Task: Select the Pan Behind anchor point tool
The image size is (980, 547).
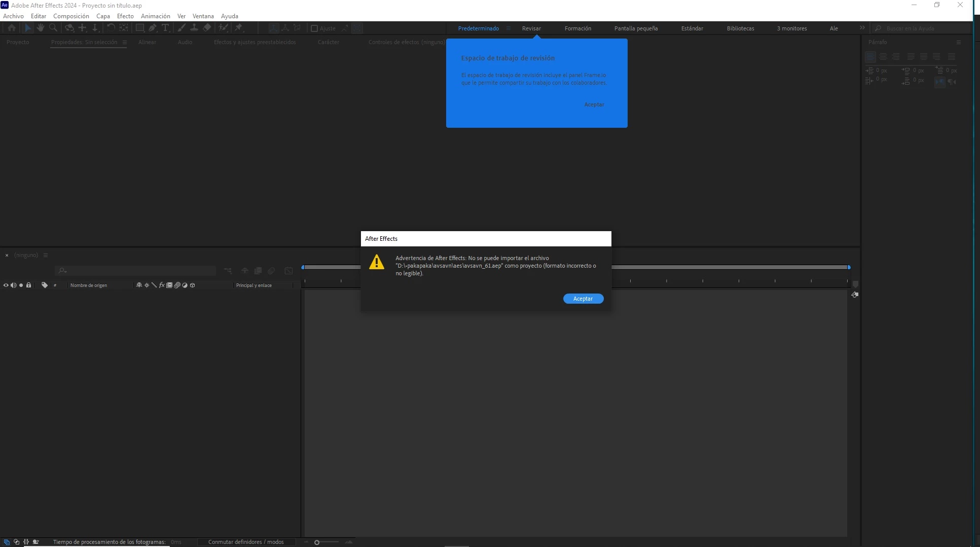Action: pos(124,28)
